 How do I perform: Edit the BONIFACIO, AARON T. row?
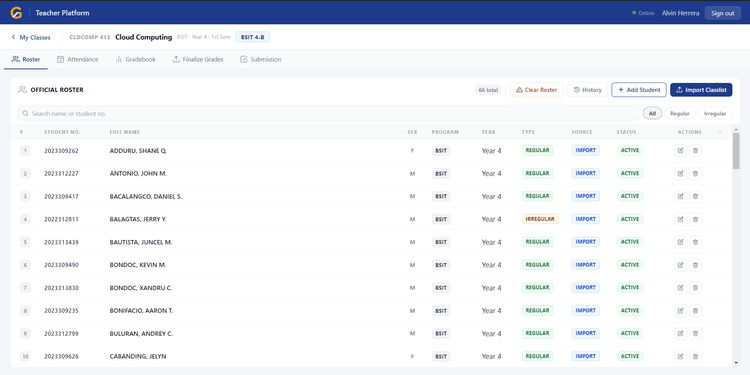[x=680, y=310]
